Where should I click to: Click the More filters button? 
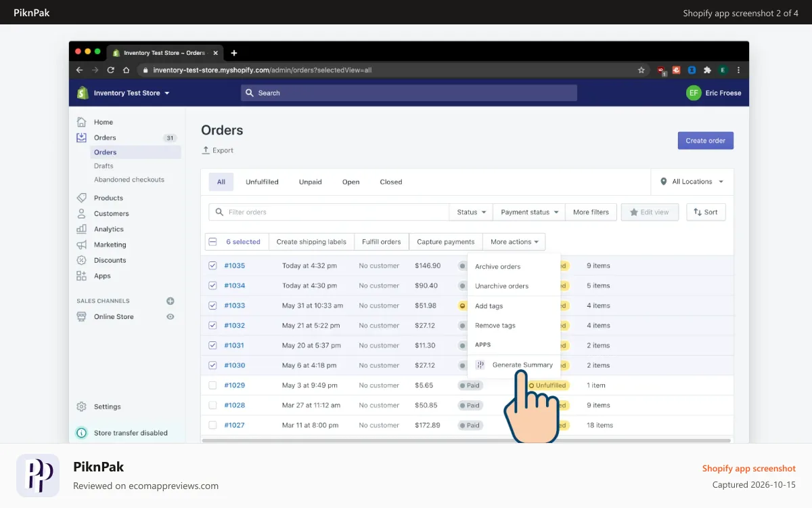591,212
